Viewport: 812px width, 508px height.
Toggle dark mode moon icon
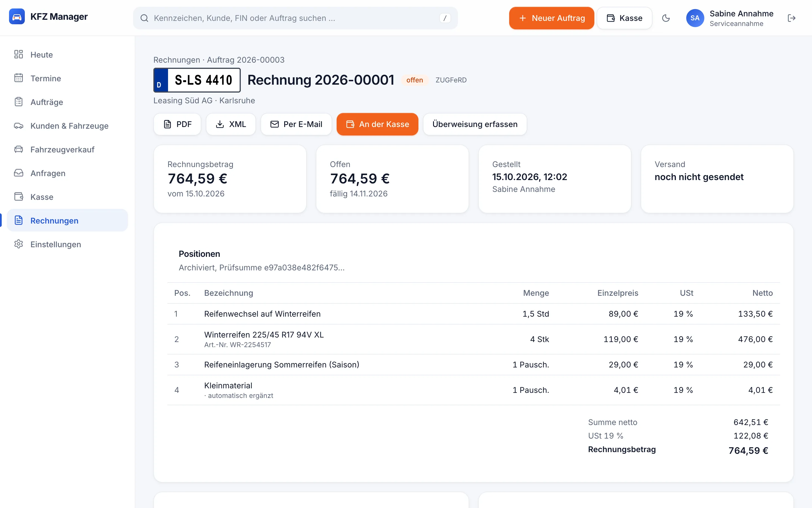(x=666, y=18)
